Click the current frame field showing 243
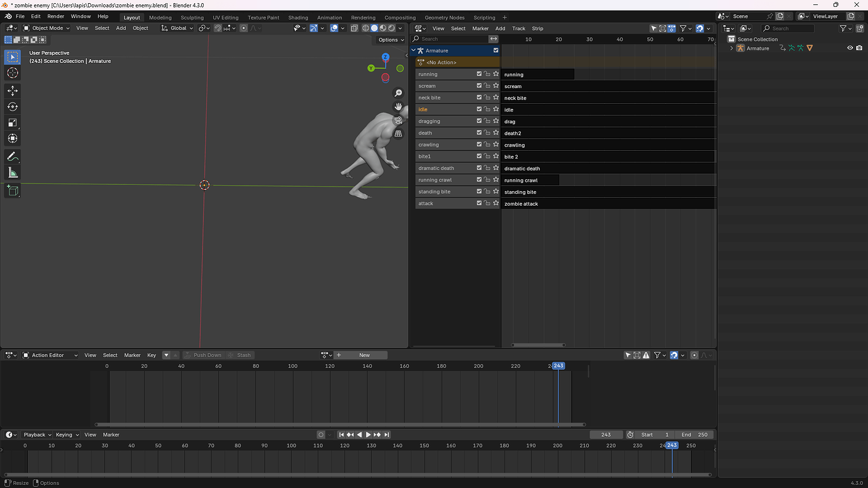The width and height of the screenshot is (868, 488). (606, 434)
